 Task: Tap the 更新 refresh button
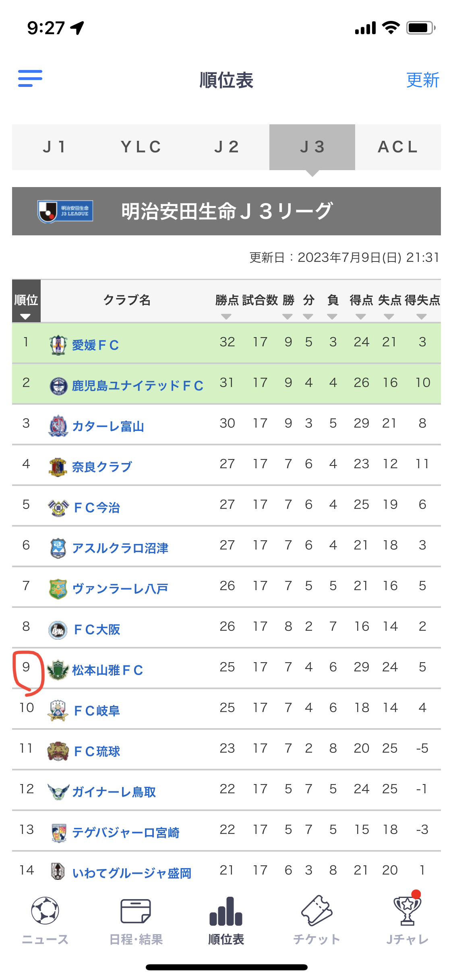(x=422, y=80)
